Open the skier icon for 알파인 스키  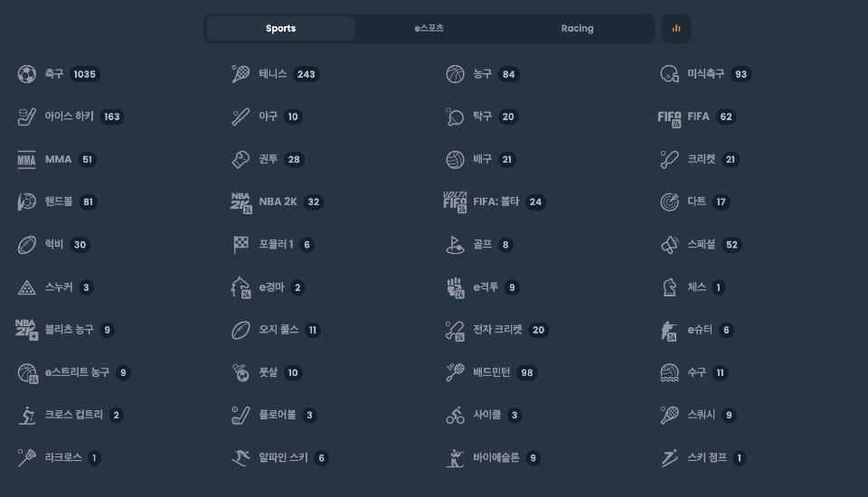pyautogui.click(x=241, y=458)
